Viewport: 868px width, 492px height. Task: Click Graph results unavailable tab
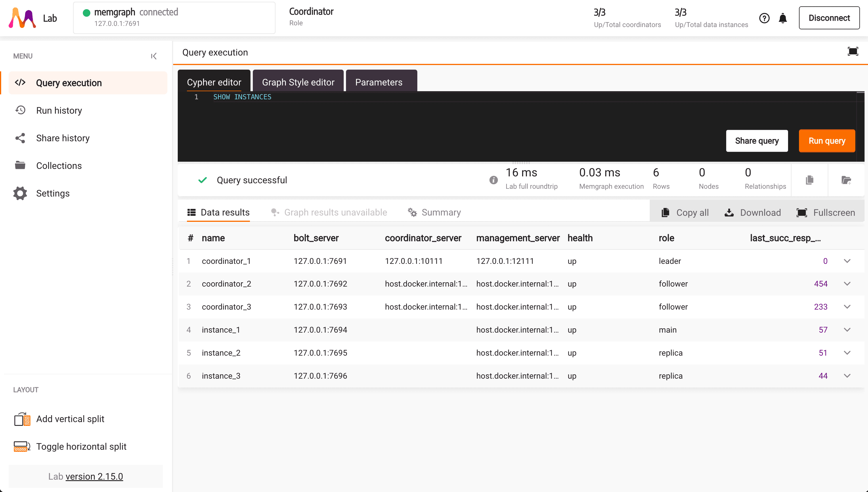[329, 212]
